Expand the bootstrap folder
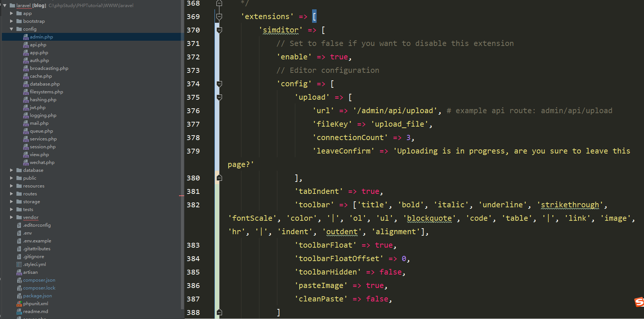 click(12, 21)
